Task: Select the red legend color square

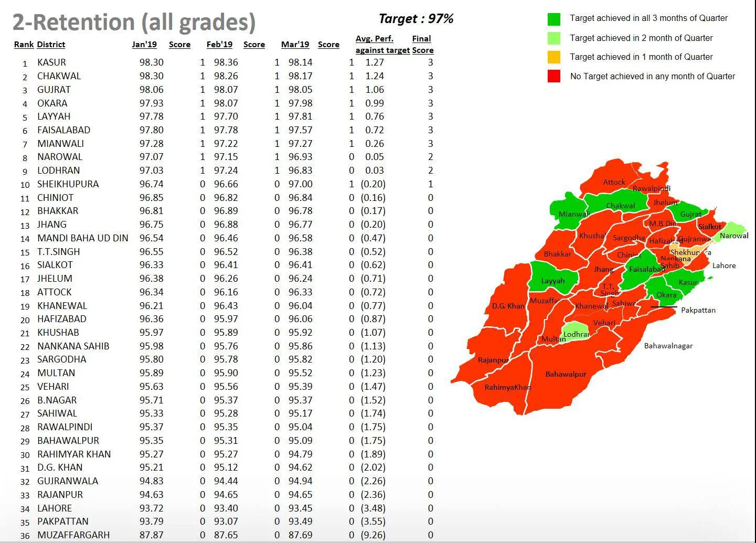Action: pos(553,77)
